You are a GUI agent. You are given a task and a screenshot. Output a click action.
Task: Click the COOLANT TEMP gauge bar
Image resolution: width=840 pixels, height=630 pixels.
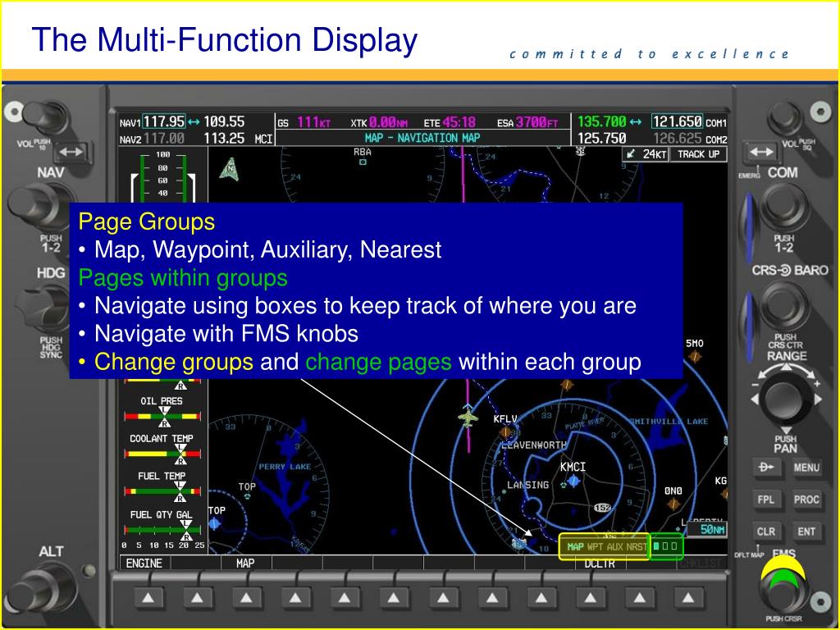(162, 454)
